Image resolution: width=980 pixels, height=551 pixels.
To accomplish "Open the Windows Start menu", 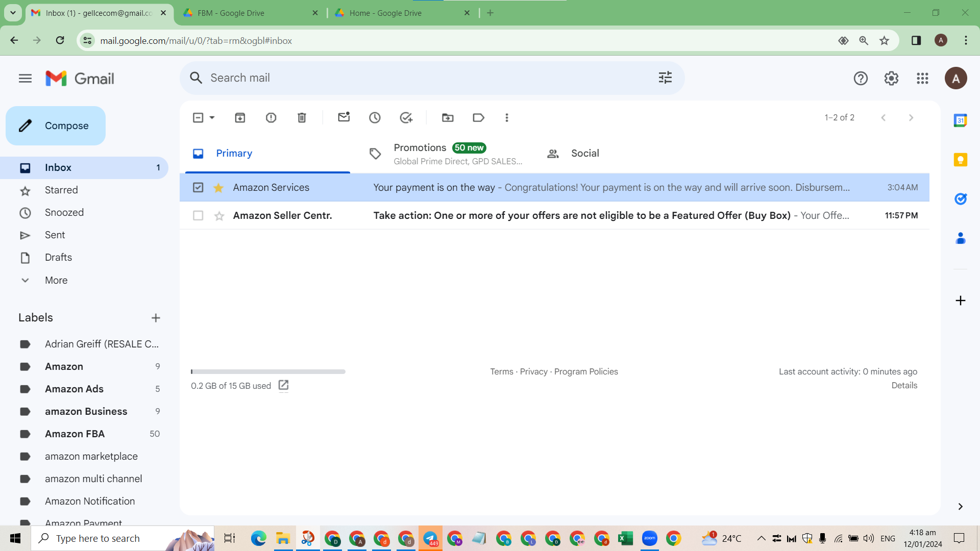I will click(x=15, y=538).
